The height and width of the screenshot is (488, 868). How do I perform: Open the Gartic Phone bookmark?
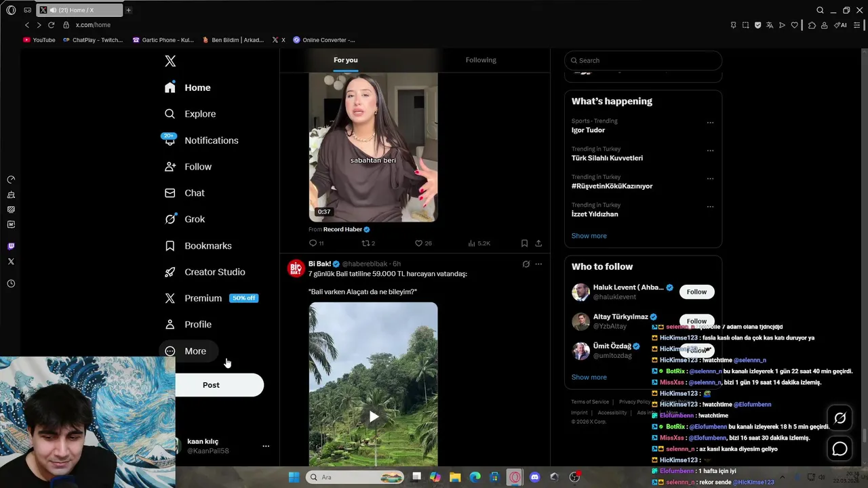163,40
